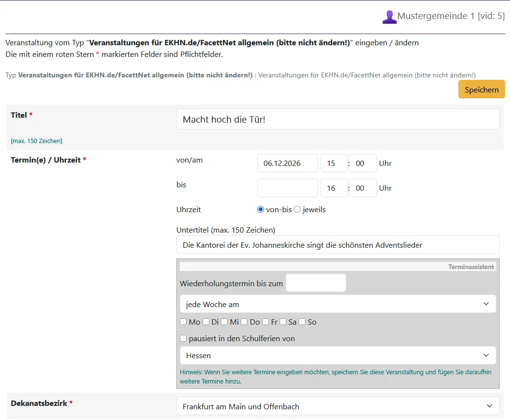This screenshot has width=510, height=420.
Task: Click the end hour field showing 16
Action: click(334, 188)
